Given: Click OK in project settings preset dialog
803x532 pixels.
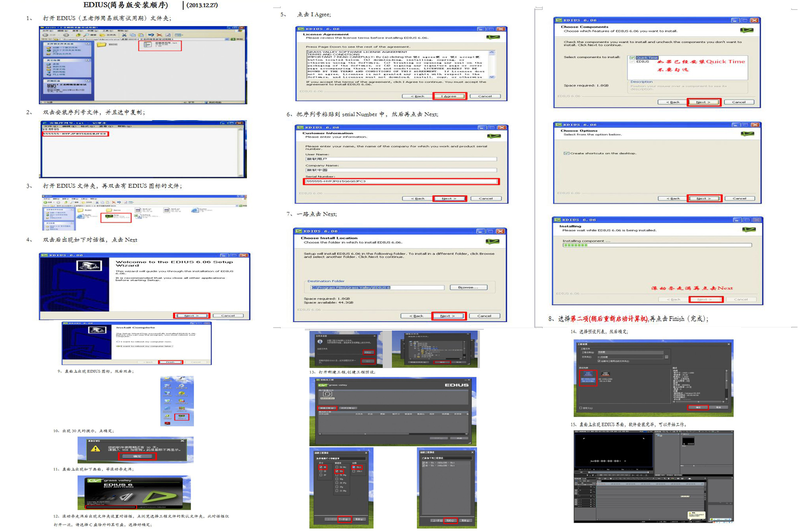Looking at the screenshot, I should 698,407.
